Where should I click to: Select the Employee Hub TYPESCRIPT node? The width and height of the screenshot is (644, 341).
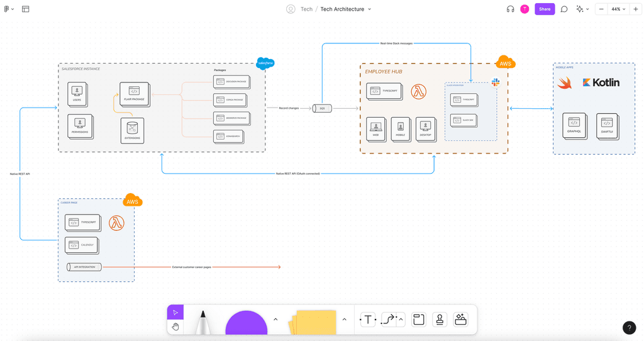click(x=384, y=91)
